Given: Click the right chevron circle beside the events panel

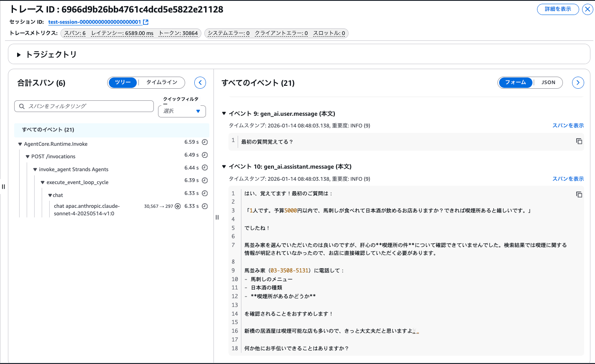Looking at the screenshot, I should (578, 82).
